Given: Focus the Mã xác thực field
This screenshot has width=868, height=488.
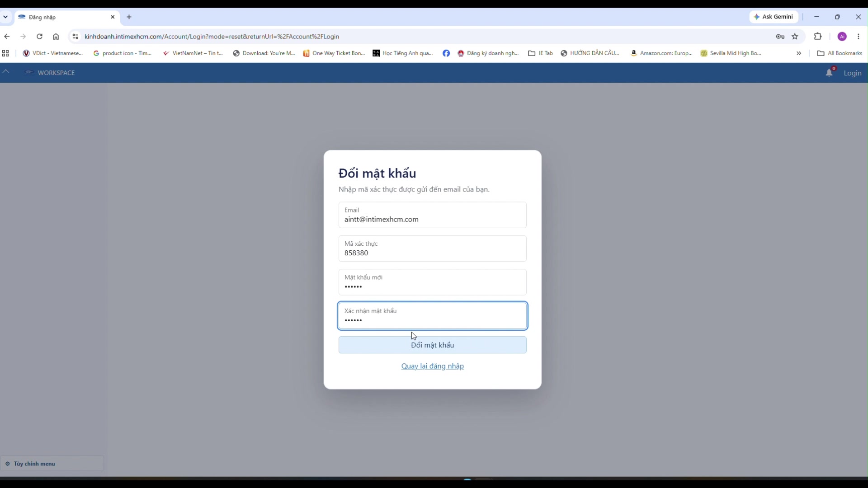Looking at the screenshot, I should [x=433, y=249].
